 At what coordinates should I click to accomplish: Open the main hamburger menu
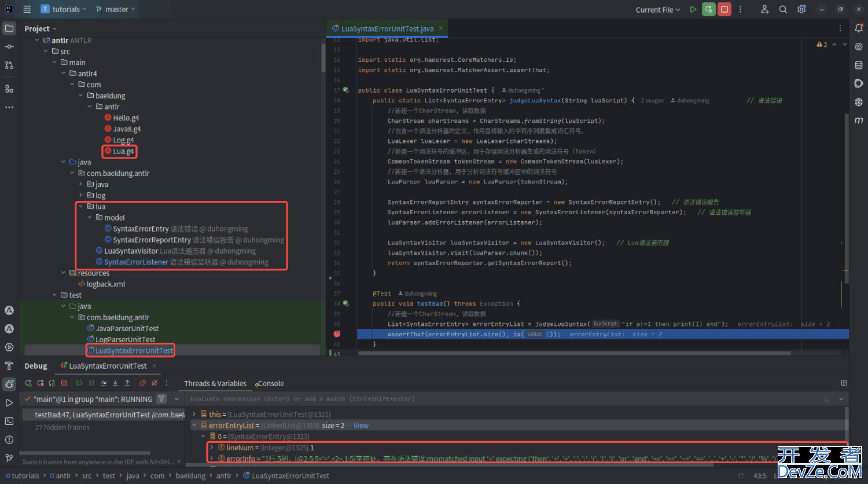point(27,9)
